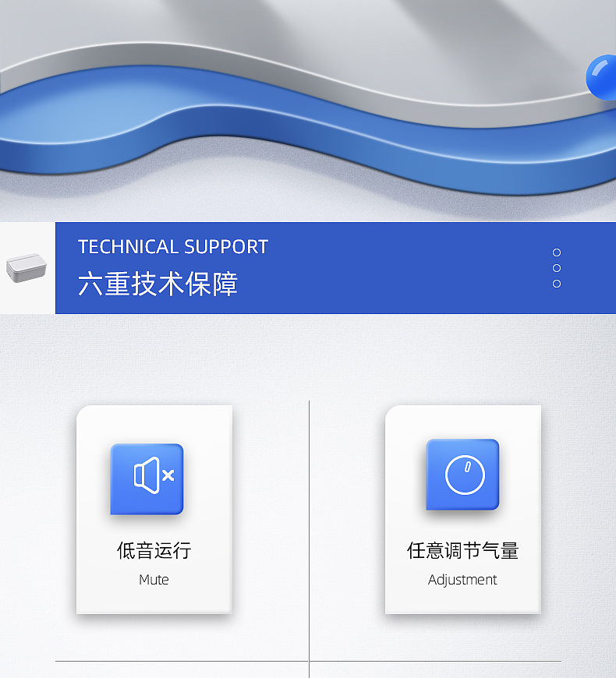Click the Mute caption text

(x=154, y=579)
